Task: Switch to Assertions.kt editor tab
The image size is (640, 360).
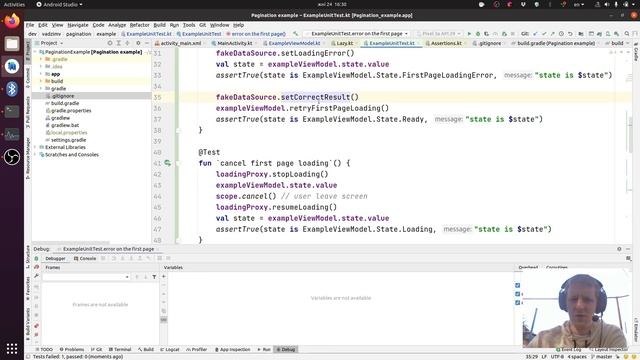Action: (x=446, y=43)
